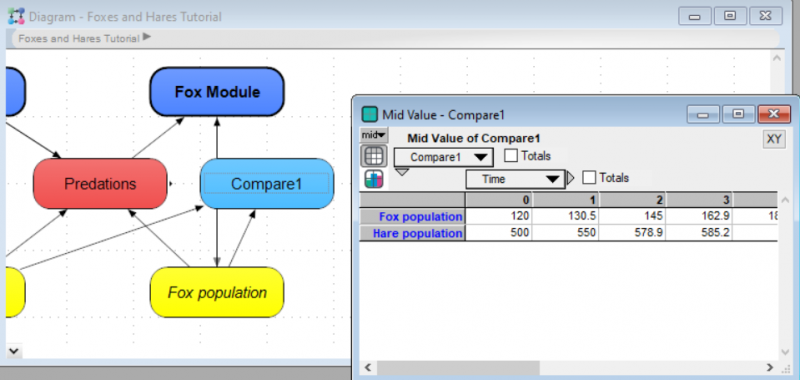Switch result to table view icon

(x=374, y=156)
